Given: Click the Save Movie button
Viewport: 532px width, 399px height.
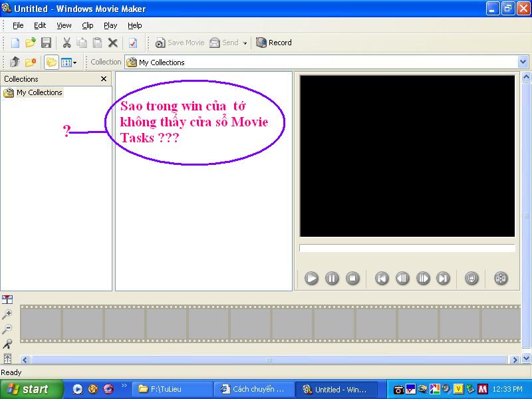Looking at the screenshot, I should click(x=180, y=43).
